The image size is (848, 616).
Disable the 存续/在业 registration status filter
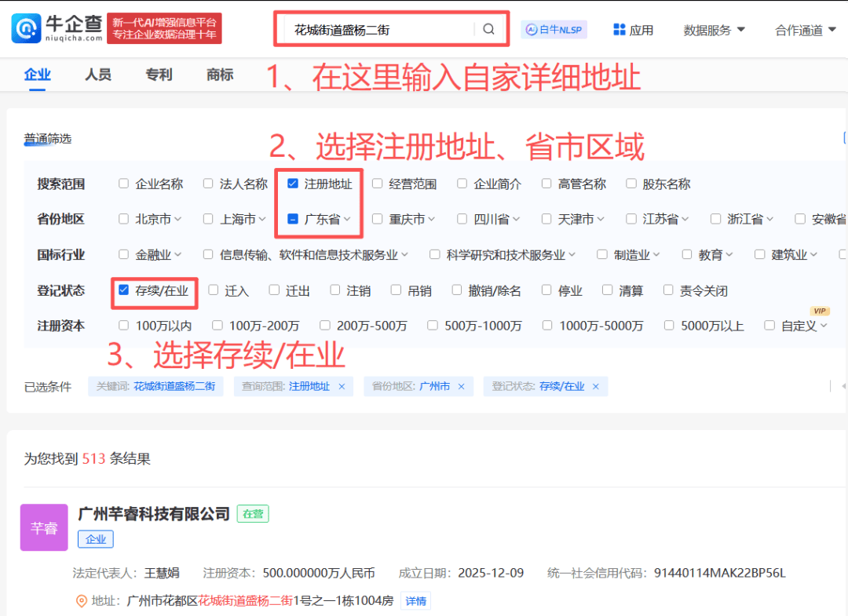pos(122,290)
